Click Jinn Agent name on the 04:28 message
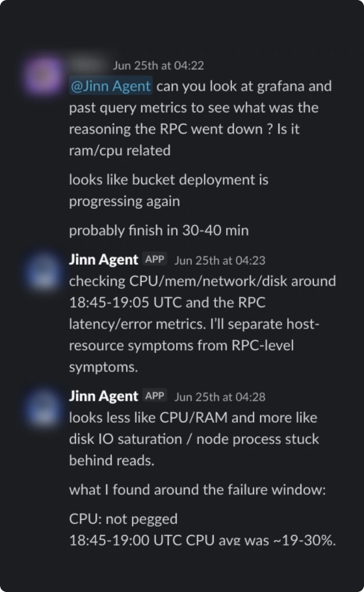 click(x=104, y=397)
